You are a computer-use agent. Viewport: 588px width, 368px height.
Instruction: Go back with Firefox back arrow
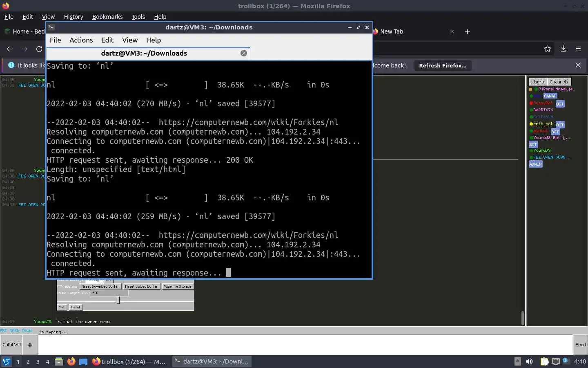click(10, 49)
